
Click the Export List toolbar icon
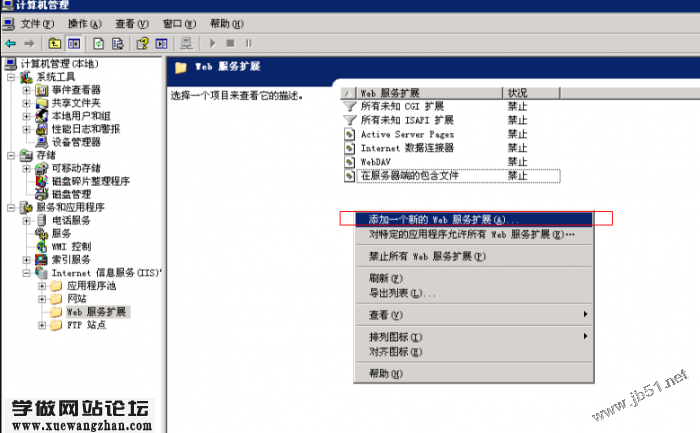click(x=118, y=43)
